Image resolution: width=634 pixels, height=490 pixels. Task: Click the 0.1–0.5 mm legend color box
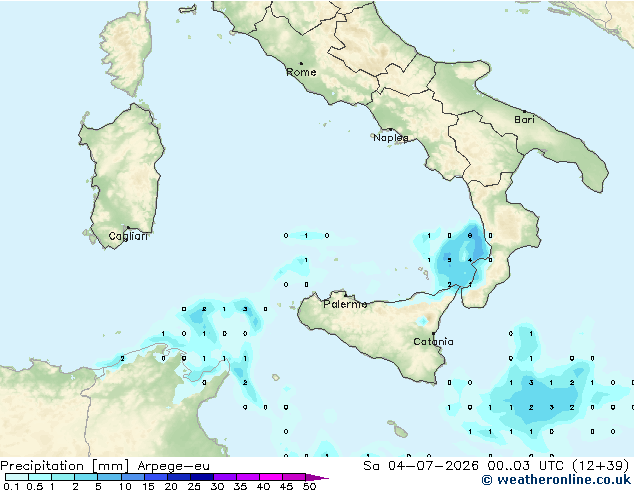(17, 477)
